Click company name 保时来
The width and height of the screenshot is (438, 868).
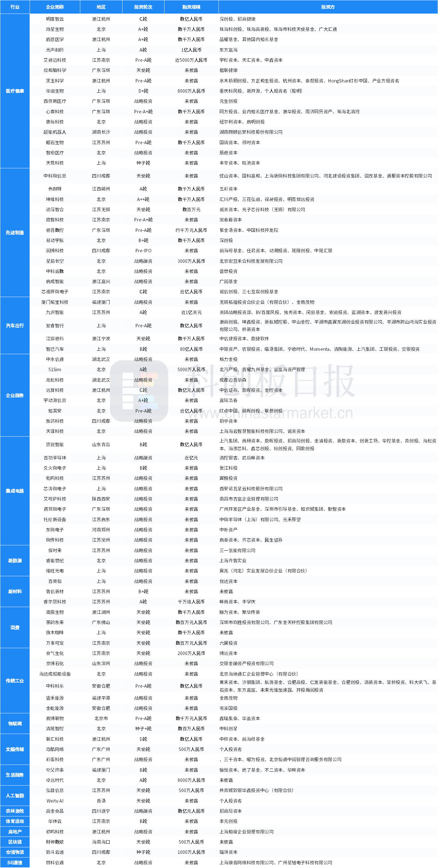(55, 550)
